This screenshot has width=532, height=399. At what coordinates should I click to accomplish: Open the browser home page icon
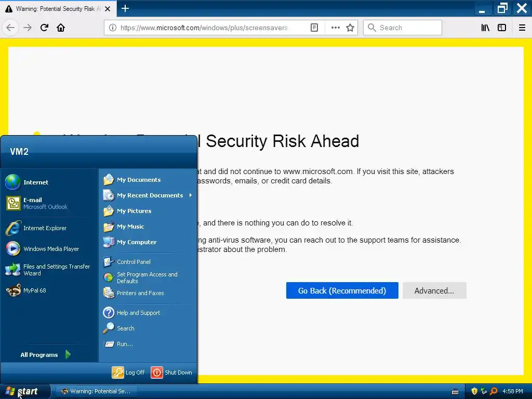tap(61, 28)
